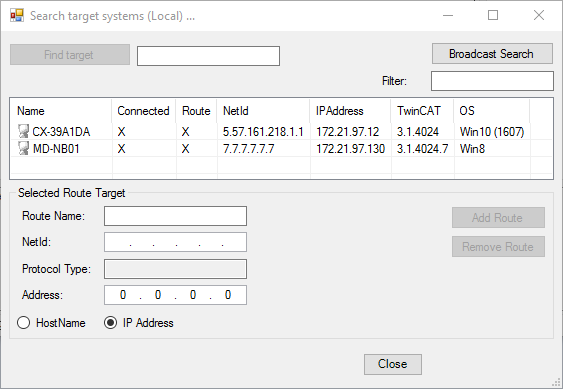Screen dimensions: 563x389
Task: Click NetId 5.57.161.218.1.1 cell
Action: pos(263,132)
